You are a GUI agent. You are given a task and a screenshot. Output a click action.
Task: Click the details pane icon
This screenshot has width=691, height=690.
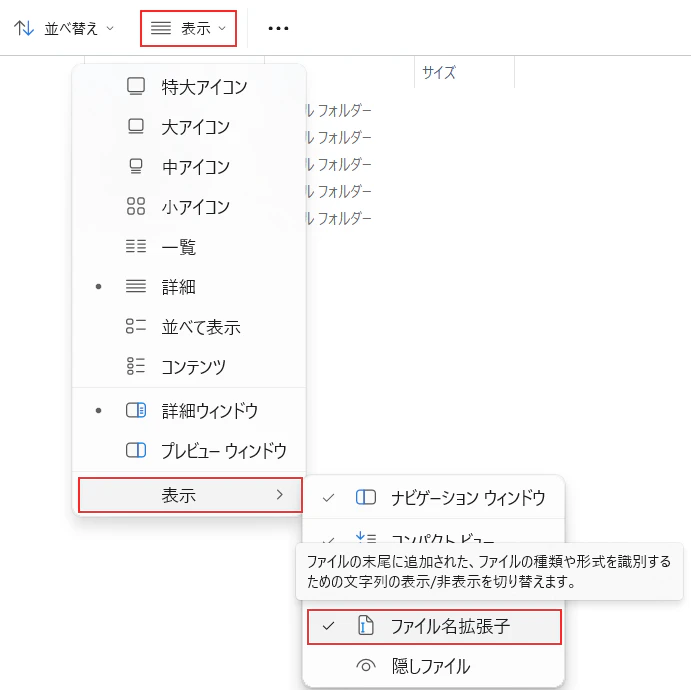point(136,410)
